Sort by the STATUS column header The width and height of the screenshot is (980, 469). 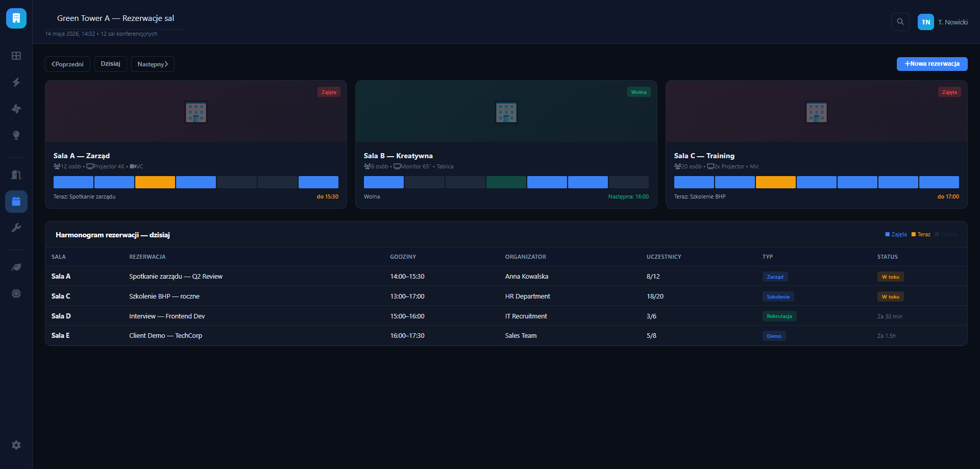pyautogui.click(x=888, y=257)
